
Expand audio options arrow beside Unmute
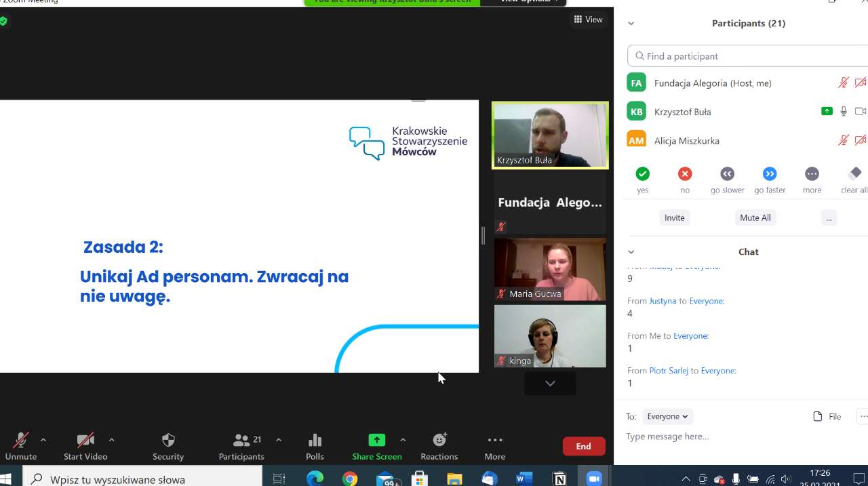pos(43,440)
